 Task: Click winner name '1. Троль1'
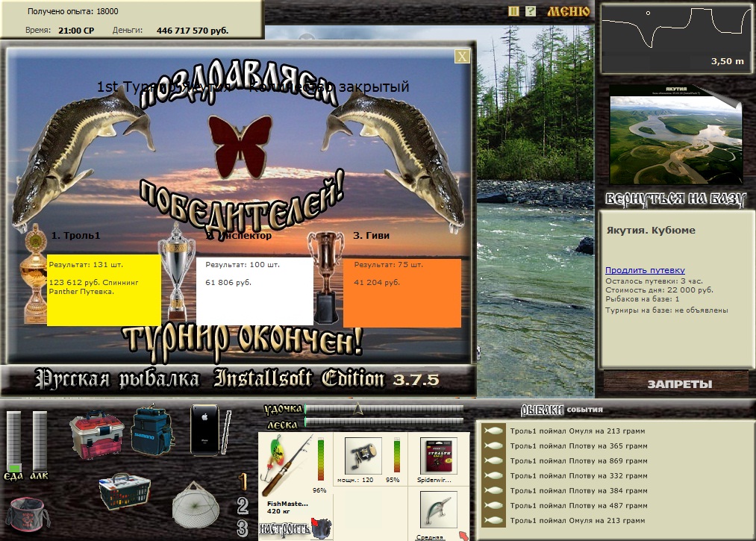pos(75,235)
